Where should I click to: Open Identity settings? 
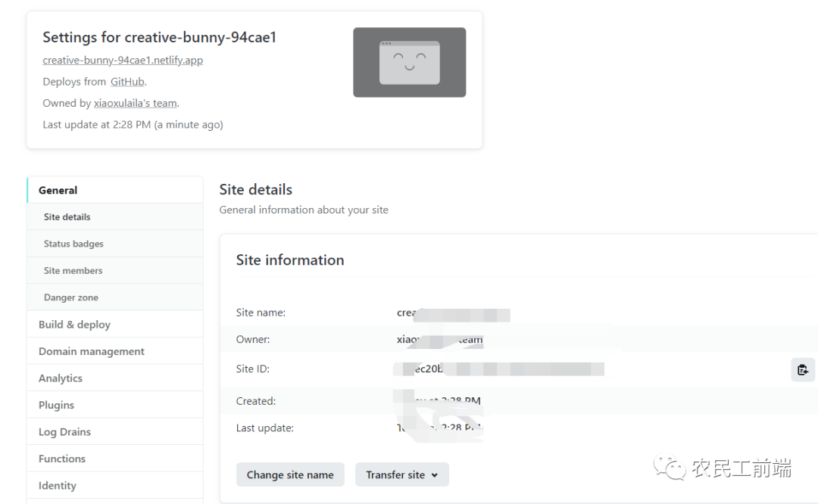coord(115,485)
